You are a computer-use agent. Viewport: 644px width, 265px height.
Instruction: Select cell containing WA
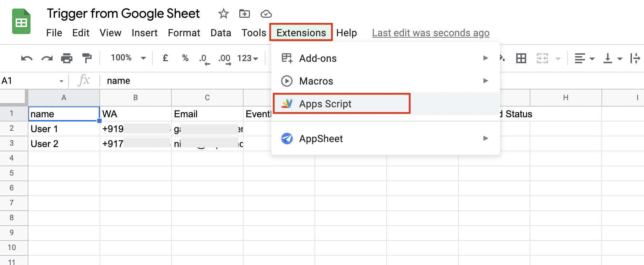coord(136,114)
